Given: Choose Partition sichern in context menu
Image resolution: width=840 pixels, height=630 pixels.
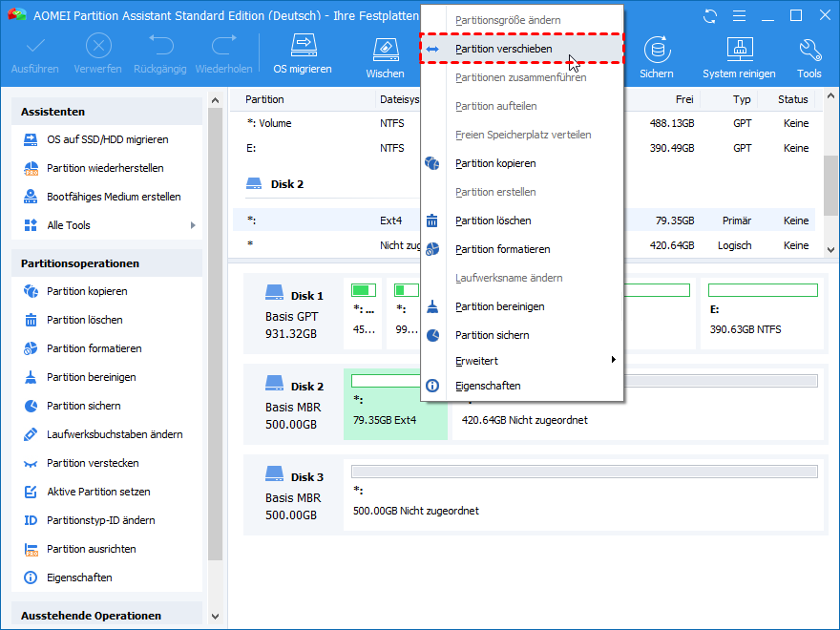Looking at the screenshot, I should pos(522,335).
